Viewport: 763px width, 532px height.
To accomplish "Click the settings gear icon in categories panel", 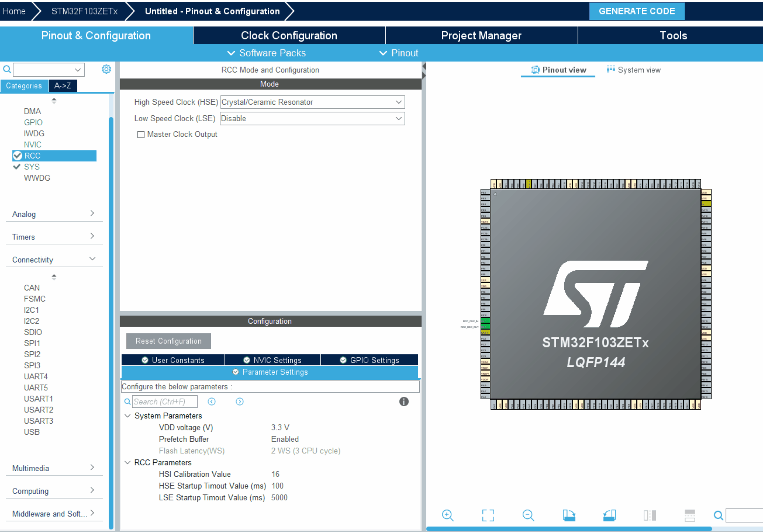I will [106, 69].
